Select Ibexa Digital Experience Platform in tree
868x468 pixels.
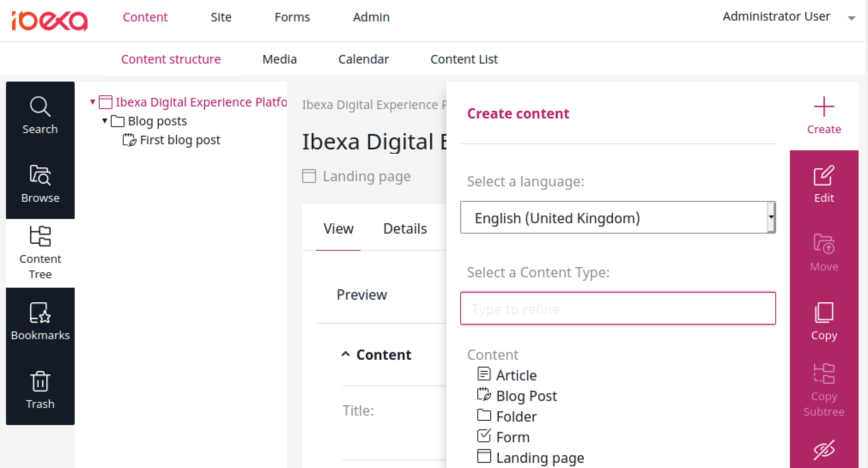tap(201, 102)
